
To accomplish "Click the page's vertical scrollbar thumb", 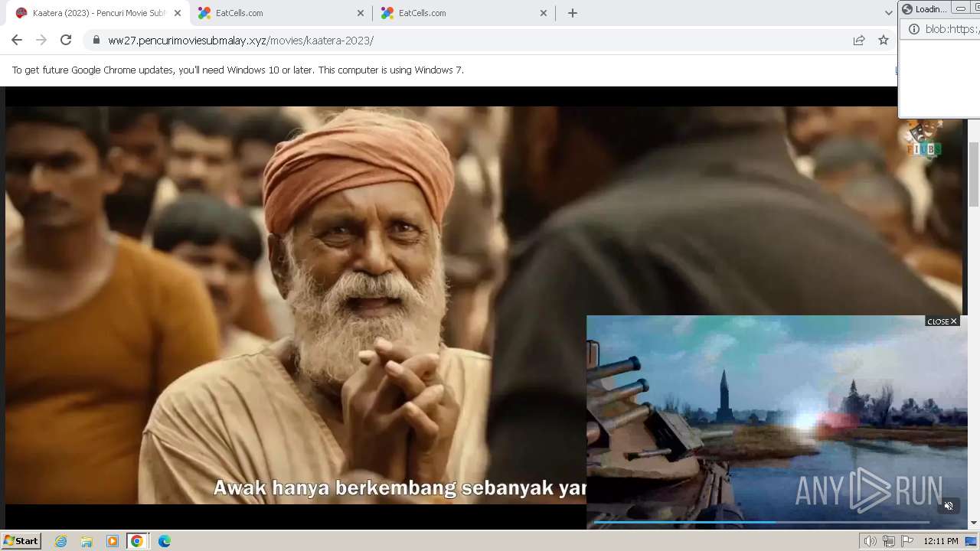I will tap(973, 174).
